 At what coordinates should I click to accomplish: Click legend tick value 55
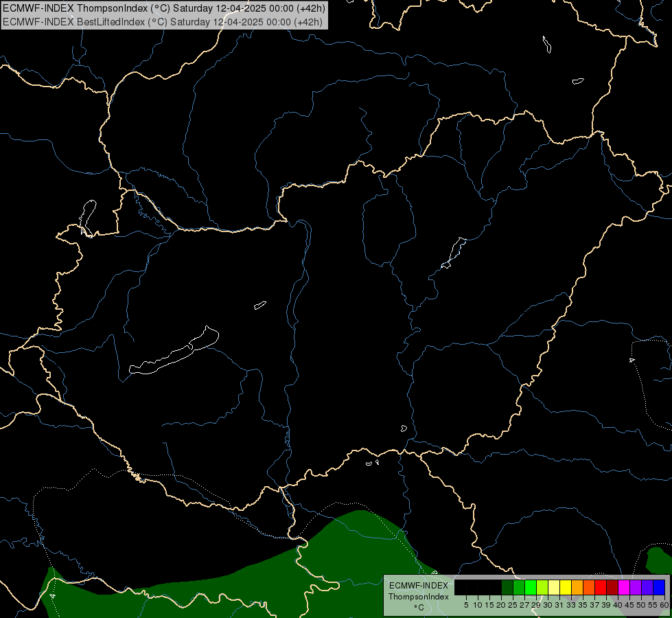(x=653, y=605)
